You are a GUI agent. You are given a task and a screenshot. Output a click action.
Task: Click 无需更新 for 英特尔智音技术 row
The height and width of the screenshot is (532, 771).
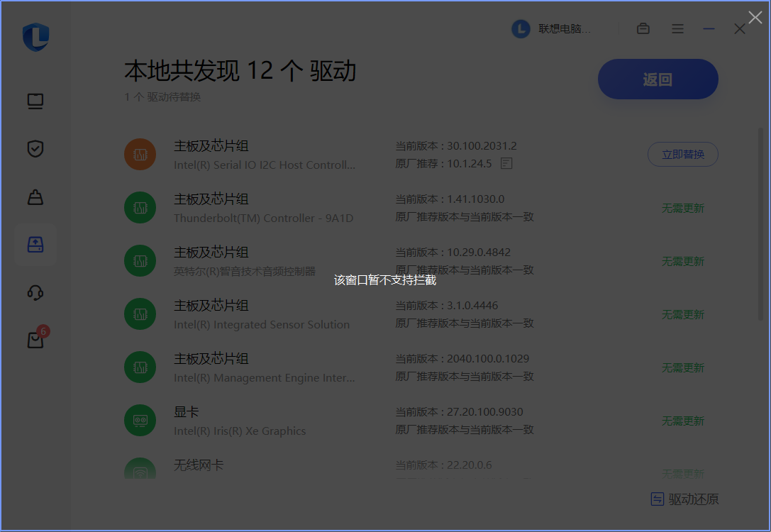click(x=683, y=261)
